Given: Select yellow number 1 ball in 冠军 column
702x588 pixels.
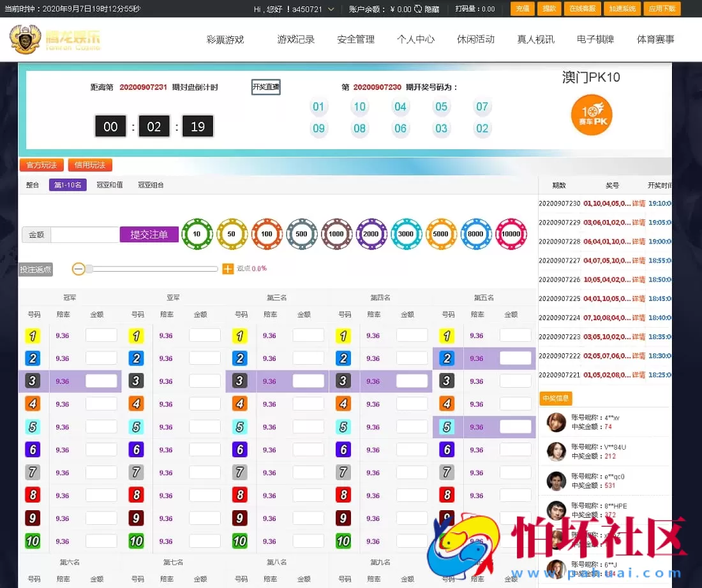Looking at the screenshot, I should coord(33,335).
